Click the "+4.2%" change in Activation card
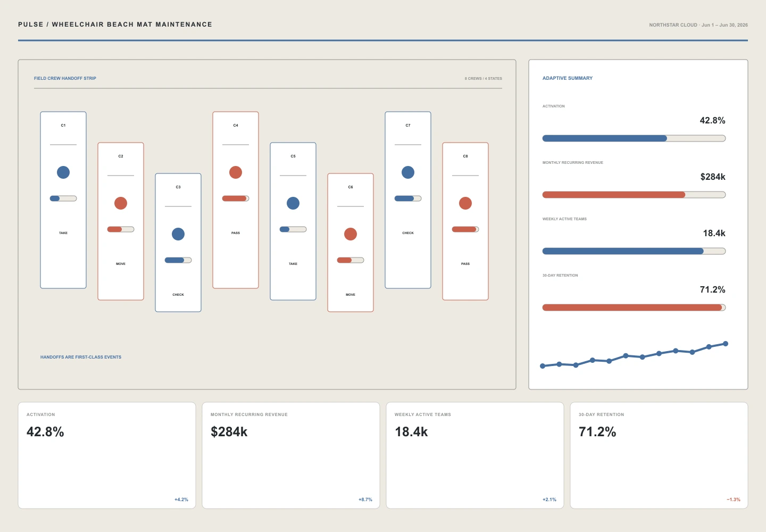Image resolution: width=766 pixels, height=532 pixels. click(181, 500)
